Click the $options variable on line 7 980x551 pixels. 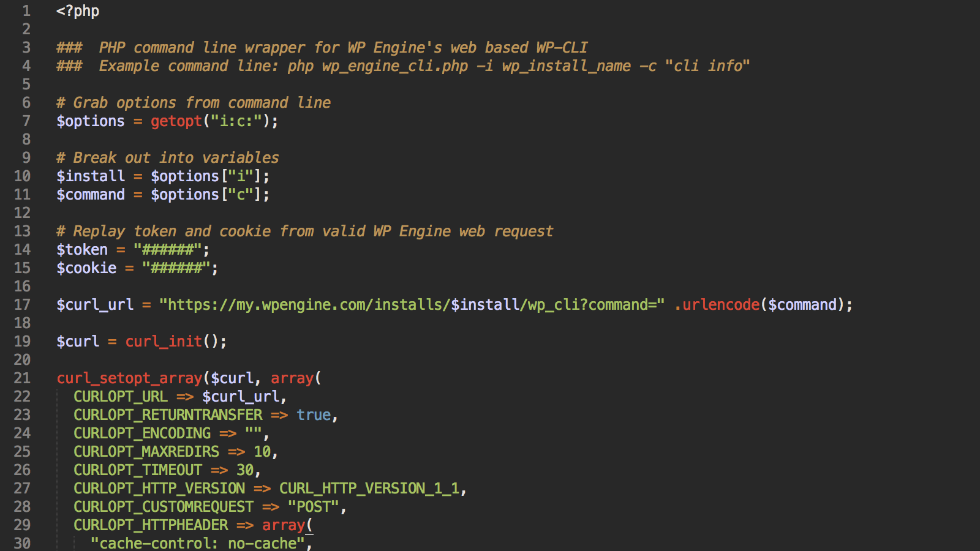point(91,121)
